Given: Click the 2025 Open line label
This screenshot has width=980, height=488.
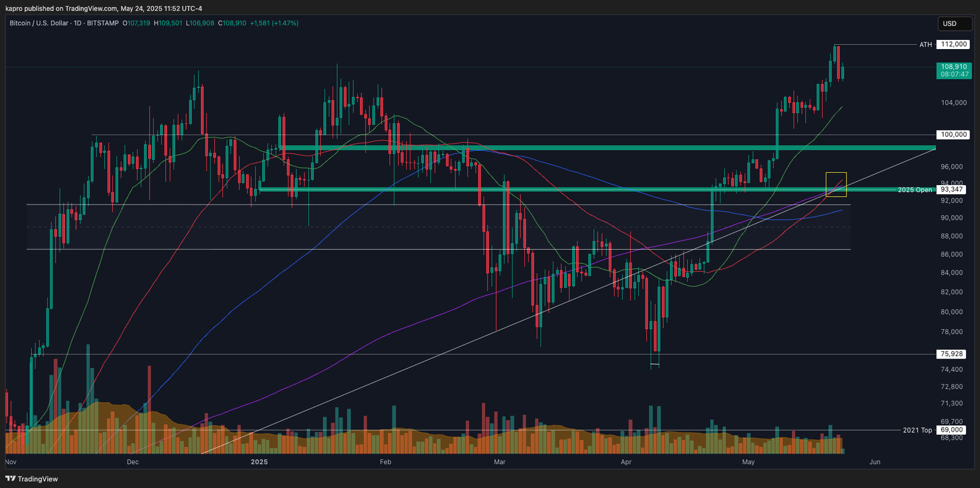Looking at the screenshot, I should (x=914, y=190).
